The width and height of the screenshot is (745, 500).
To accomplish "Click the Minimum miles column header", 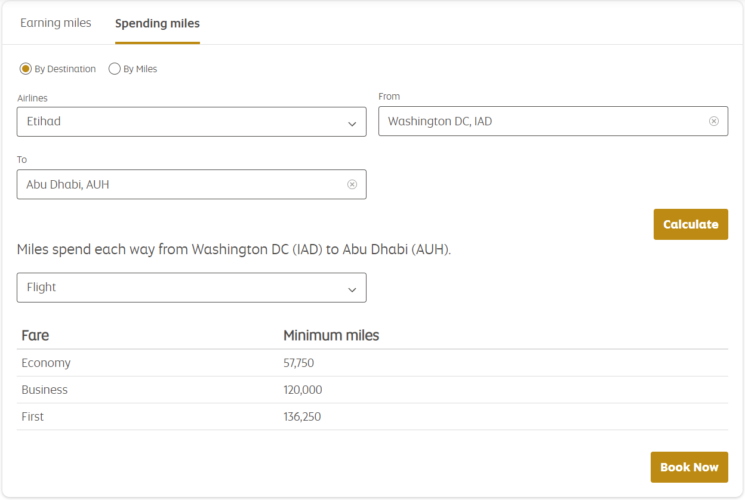I will (x=331, y=336).
